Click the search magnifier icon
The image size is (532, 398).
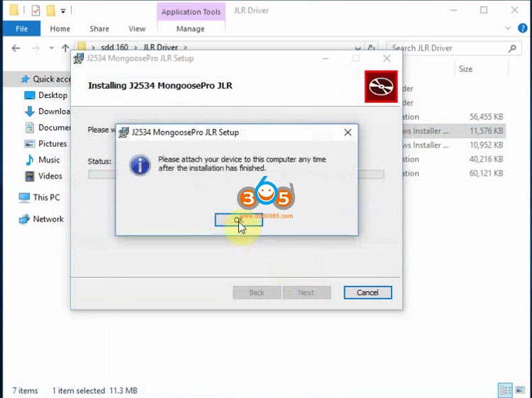(512, 48)
